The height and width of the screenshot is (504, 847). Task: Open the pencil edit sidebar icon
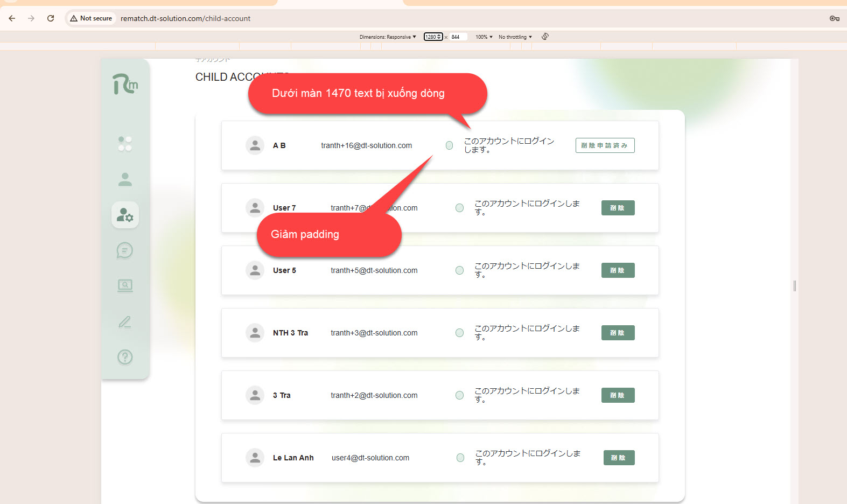point(125,322)
